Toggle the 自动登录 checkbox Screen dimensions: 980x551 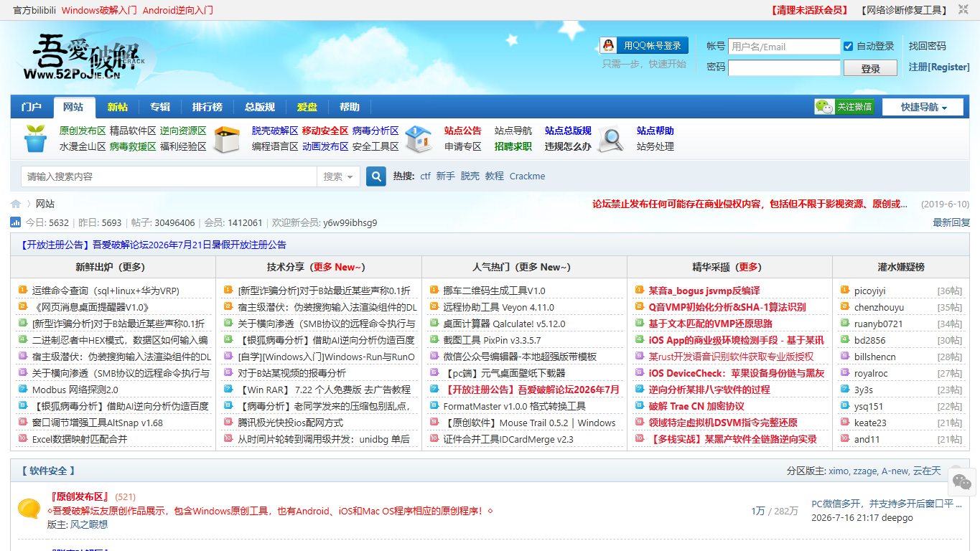click(x=849, y=46)
